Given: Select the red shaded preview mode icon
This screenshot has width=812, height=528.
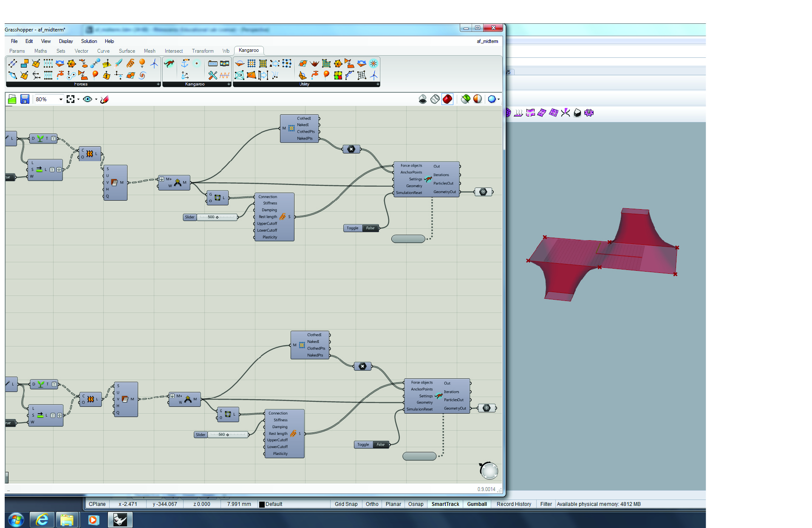Looking at the screenshot, I should (447, 99).
